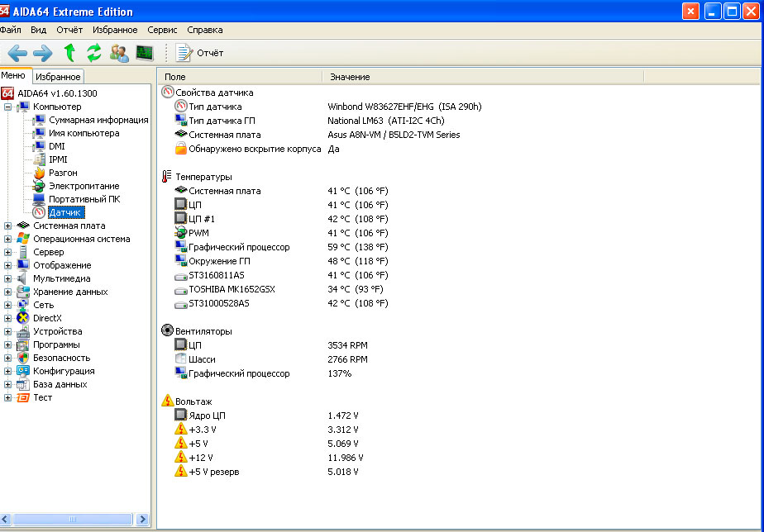
Task: Click the Разгон flame icon
Action: tap(39, 173)
